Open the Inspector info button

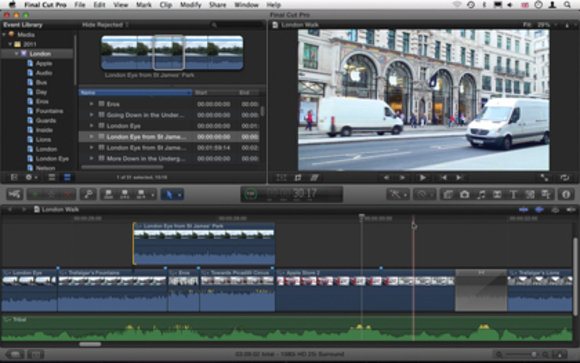click(566, 194)
